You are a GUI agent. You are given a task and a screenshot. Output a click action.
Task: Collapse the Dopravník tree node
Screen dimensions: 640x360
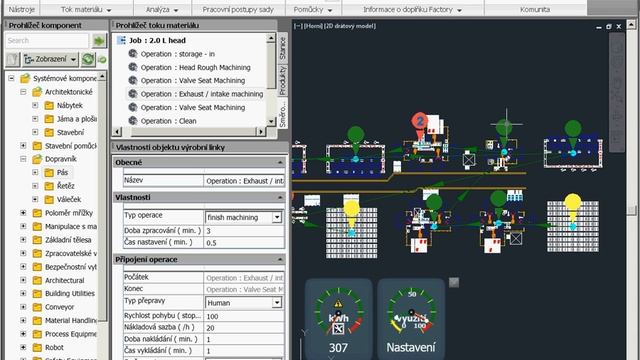(x=23, y=159)
